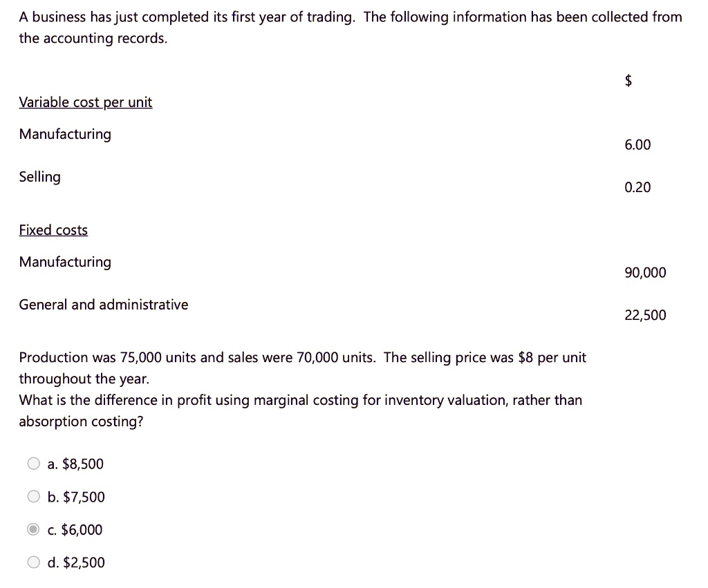This screenshot has height=588, width=708.
Task: Click the Manufacturing label under Variable cost
Action: click(x=65, y=134)
